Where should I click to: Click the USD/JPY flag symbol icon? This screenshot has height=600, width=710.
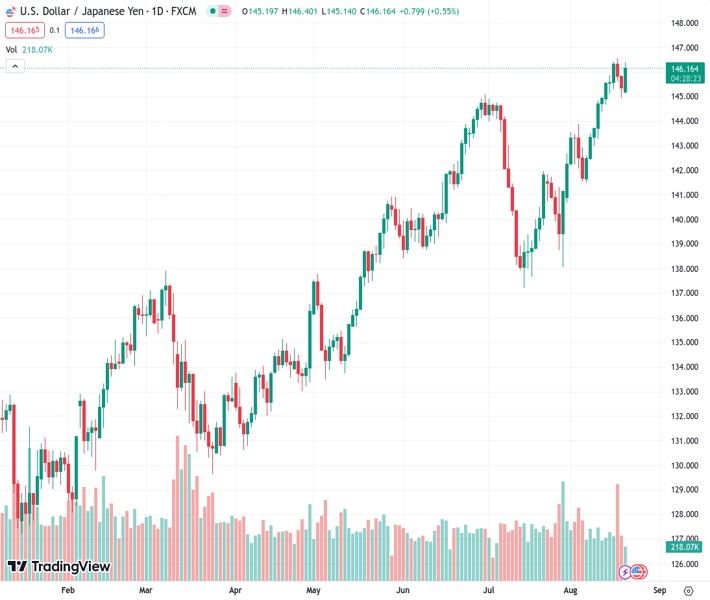(11, 11)
